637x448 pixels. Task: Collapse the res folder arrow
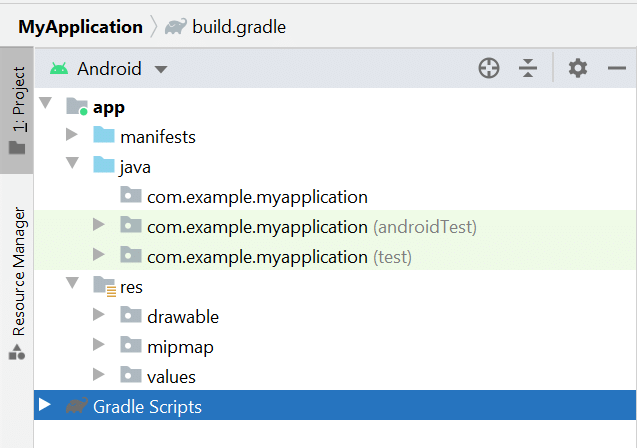click(x=72, y=282)
